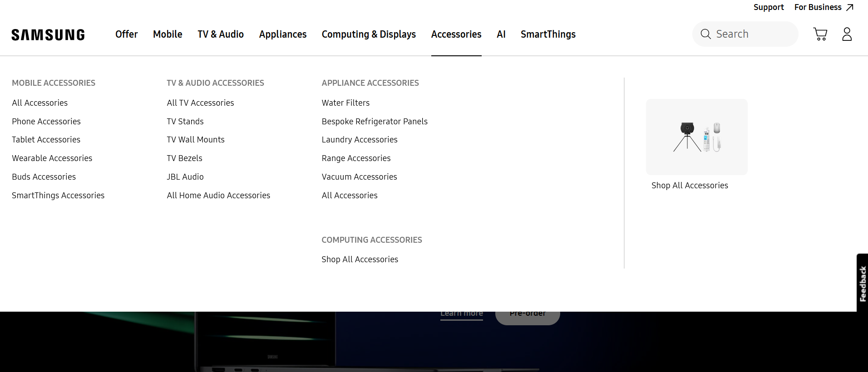
Task: Click the accessories product thumbnail image
Action: 696,137
